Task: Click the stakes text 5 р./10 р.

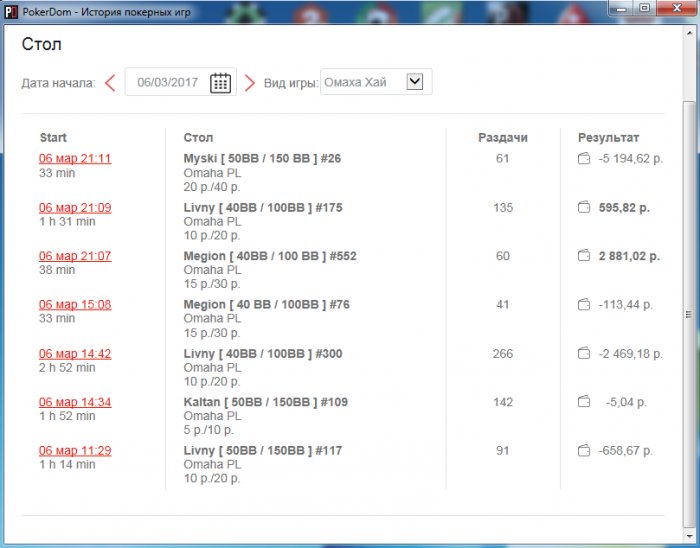Action: 208,430
